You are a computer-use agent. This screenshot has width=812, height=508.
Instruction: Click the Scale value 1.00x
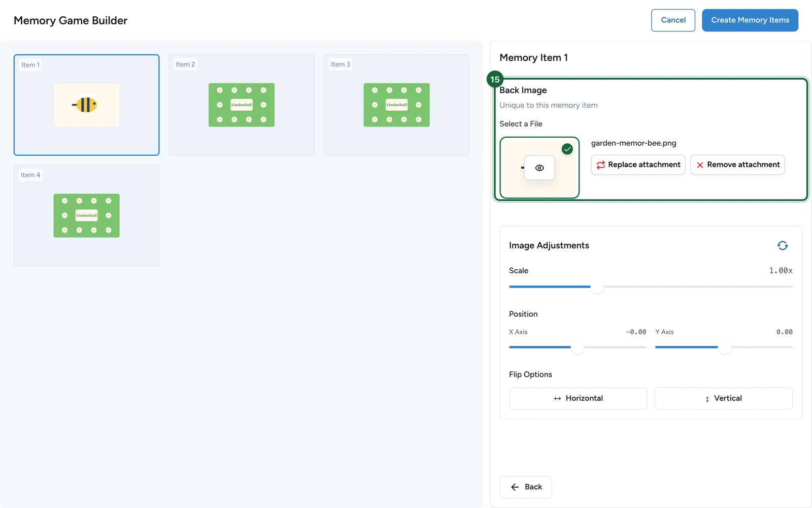pos(781,271)
